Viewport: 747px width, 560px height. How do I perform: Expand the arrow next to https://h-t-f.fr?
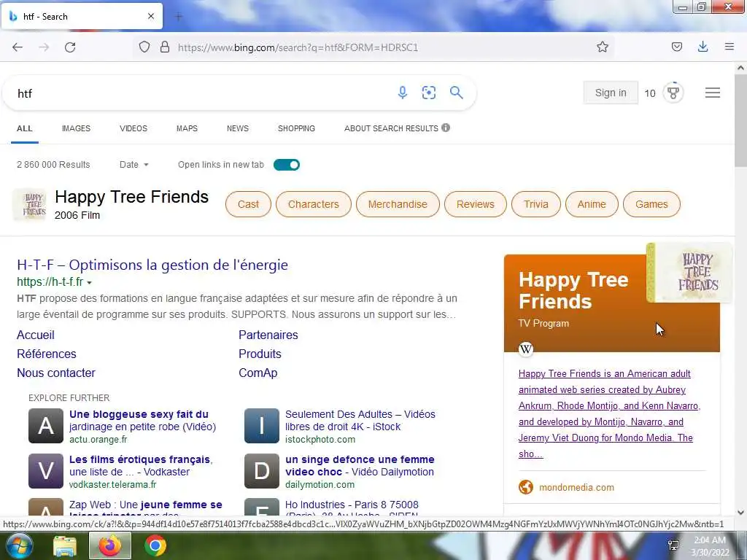tap(89, 282)
